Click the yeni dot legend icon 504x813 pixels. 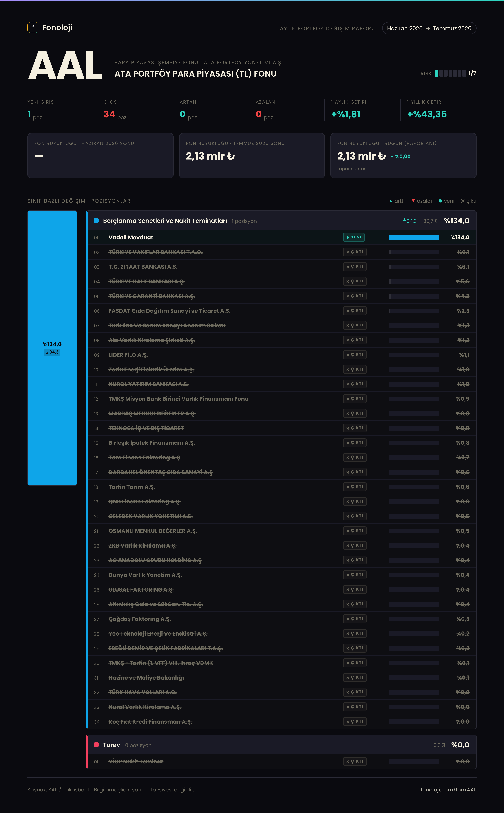[440, 201]
